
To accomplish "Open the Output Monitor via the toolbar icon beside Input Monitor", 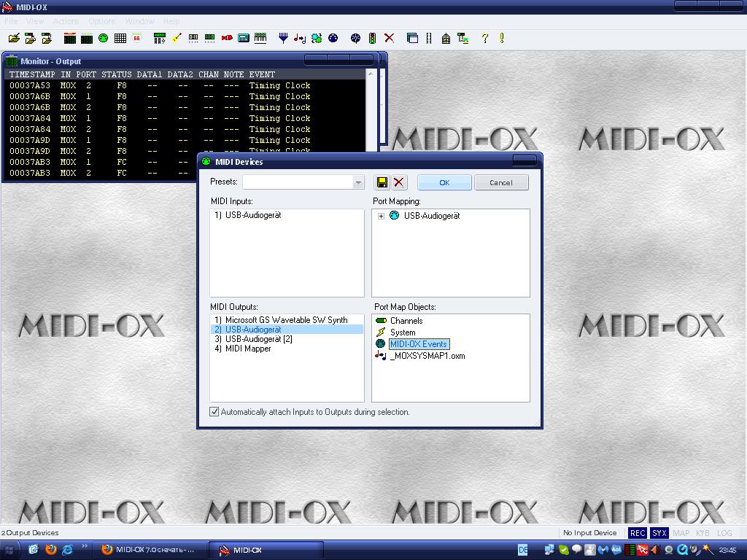I will click(x=87, y=39).
